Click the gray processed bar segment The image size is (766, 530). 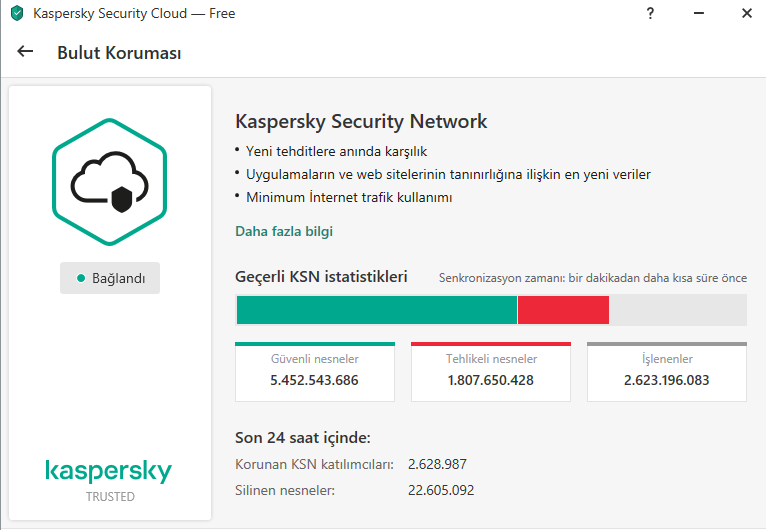click(x=677, y=310)
